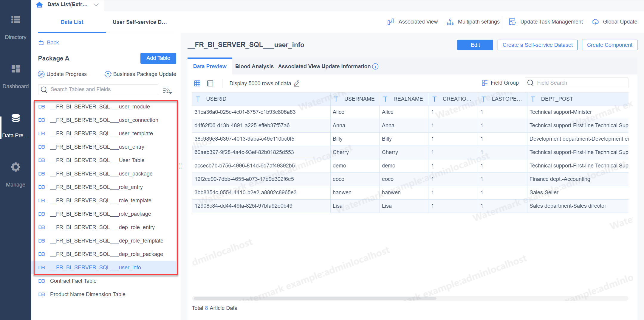This screenshot has width=644, height=320.
Task: Open Update Task Management
Action: [546, 22]
